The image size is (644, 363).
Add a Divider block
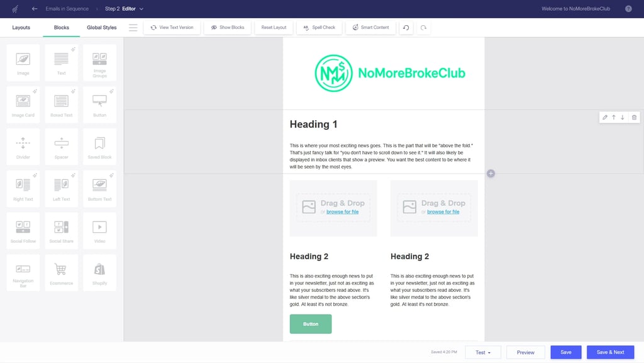pos(23,147)
